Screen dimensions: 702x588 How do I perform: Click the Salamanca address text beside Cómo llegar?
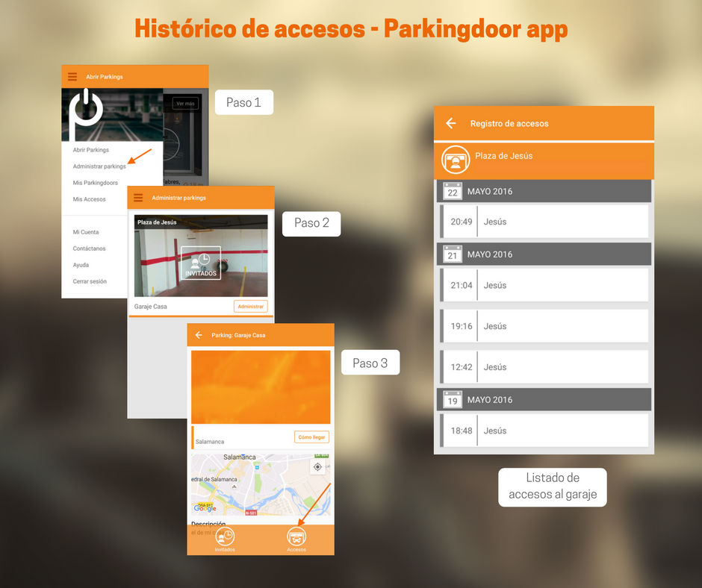210,442
